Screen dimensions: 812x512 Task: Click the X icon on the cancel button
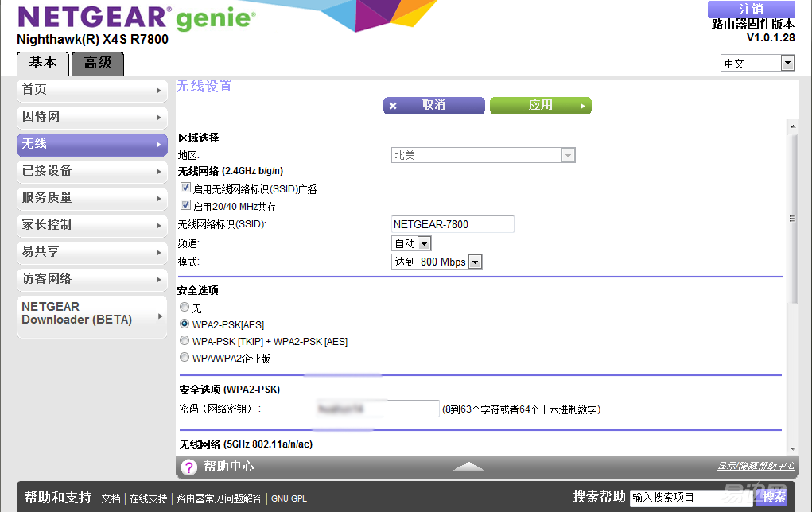pos(393,106)
